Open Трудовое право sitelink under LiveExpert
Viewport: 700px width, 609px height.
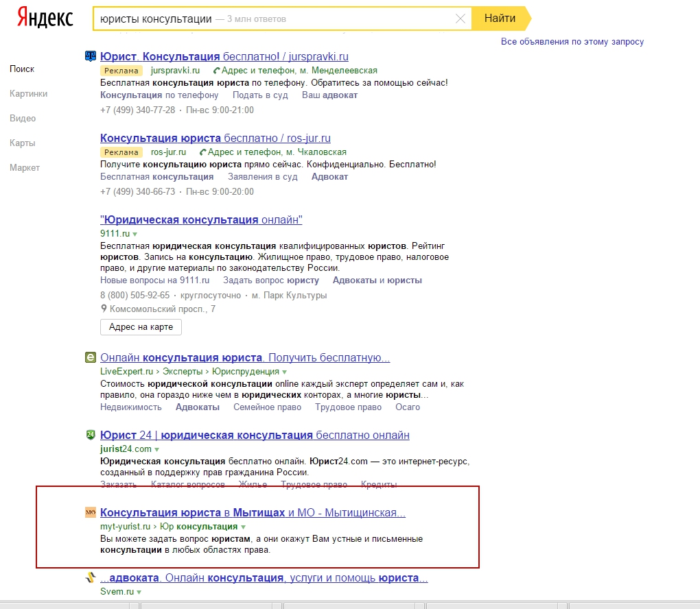tap(348, 407)
